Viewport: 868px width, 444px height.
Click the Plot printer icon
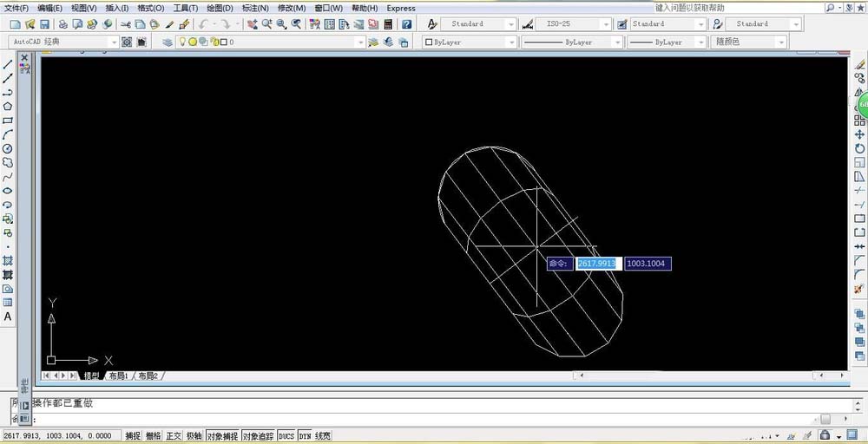click(63, 24)
